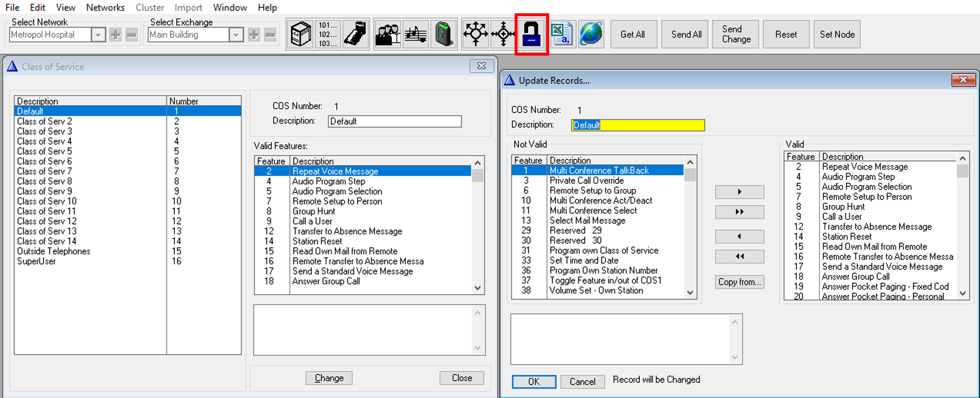This screenshot has width=980, height=398.
Task: Click Change in Class of Service window
Action: point(329,378)
